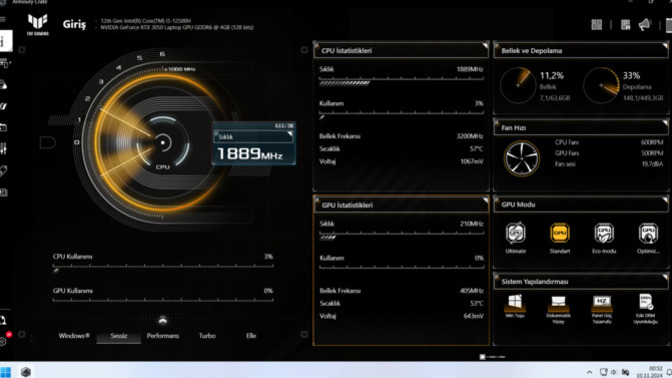Open the volume icon in the tray

tap(614, 372)
